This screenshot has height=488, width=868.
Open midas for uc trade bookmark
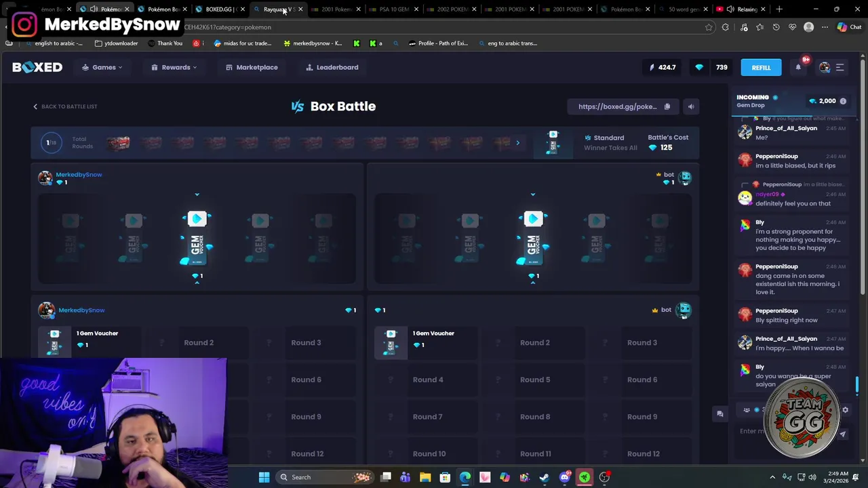click(243, 43)
